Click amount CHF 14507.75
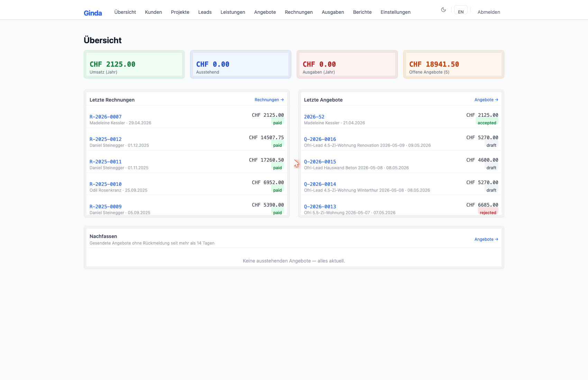 coord(266,137)
